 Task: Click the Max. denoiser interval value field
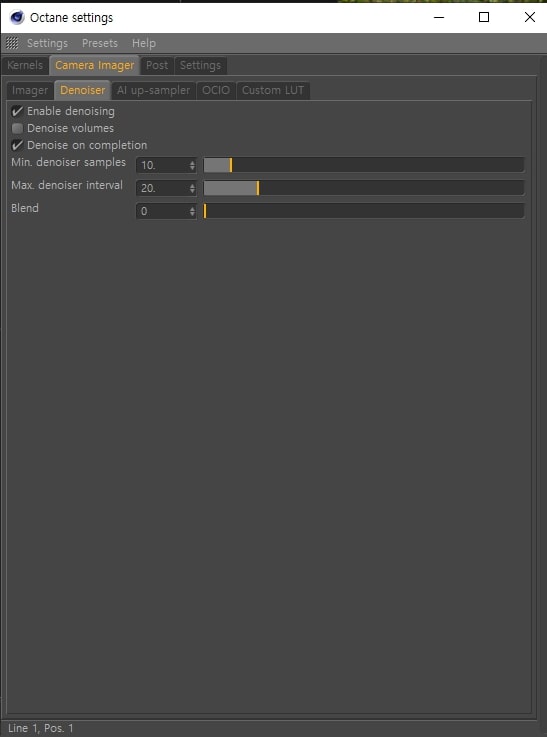click(163, 188)
